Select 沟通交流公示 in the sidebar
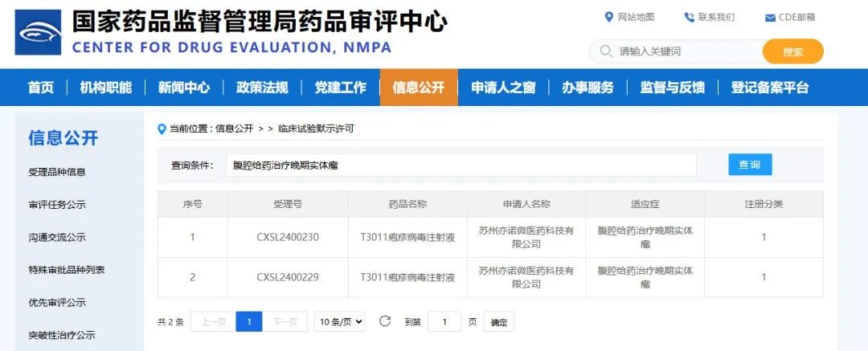This screenshot has height=351, width=868. tap(57, 238)
